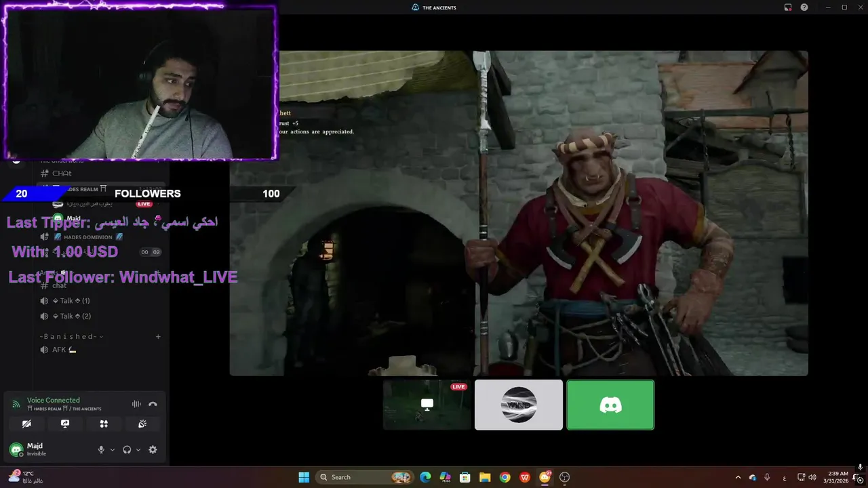Deafen using the headphones icon
Image resolution: width=868 pixels, height=488 pixels.
127,449
